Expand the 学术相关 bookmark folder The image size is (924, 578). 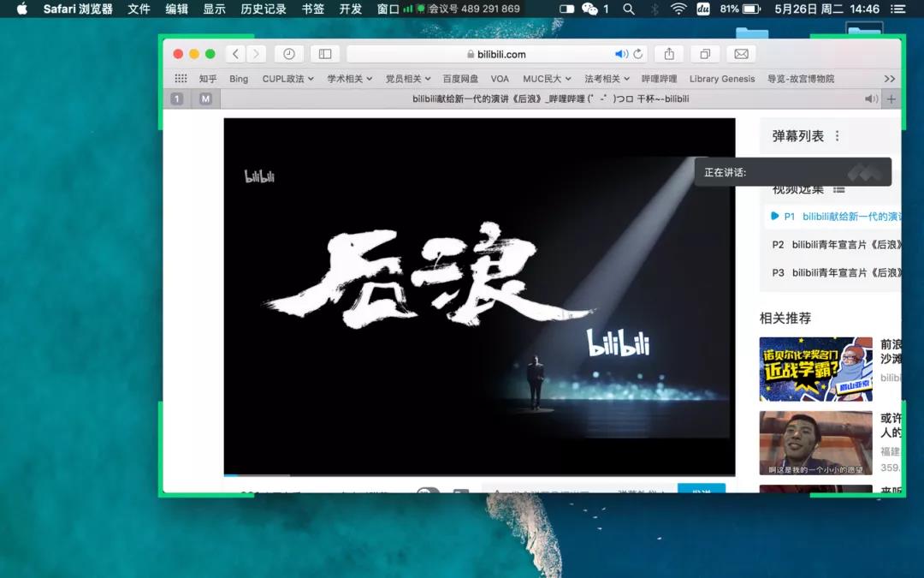[349, 79]
